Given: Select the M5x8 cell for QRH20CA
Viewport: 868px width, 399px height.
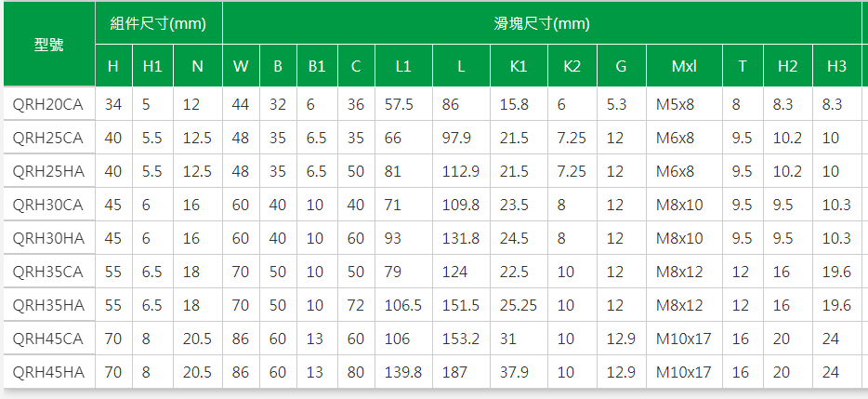Looking at the screenshot, I should point(684,104).
